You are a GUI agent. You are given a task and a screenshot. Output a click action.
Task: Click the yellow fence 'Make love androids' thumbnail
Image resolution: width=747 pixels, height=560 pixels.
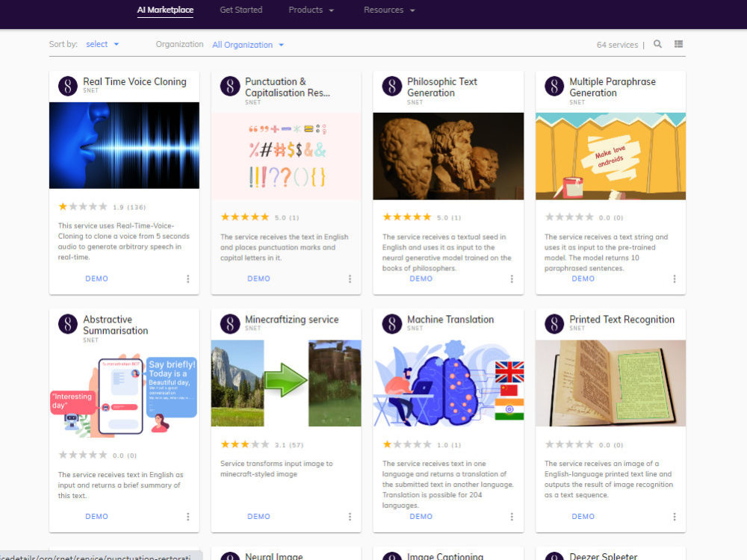610,156
